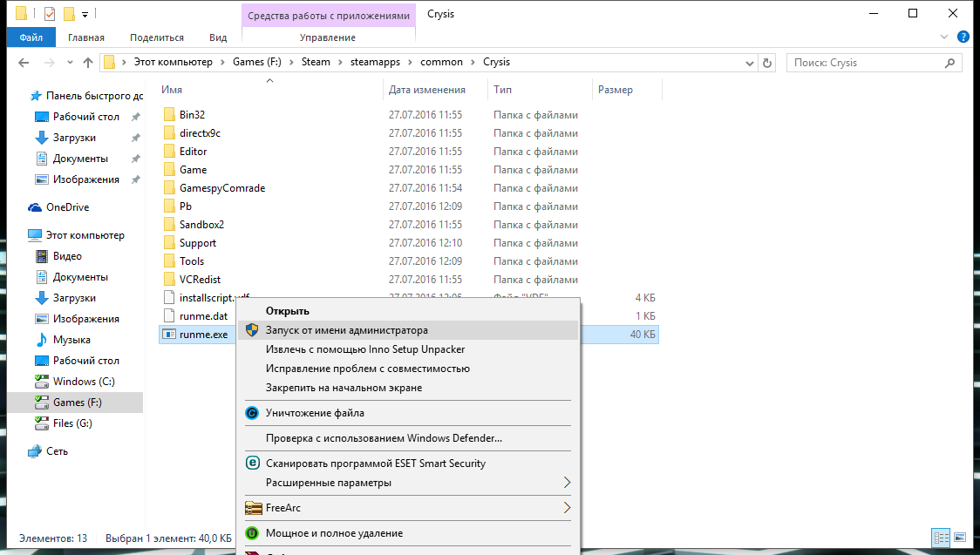Select the VCRedist folder
Viewport: 980px width, 555px height.
click(x=200, y=280)
